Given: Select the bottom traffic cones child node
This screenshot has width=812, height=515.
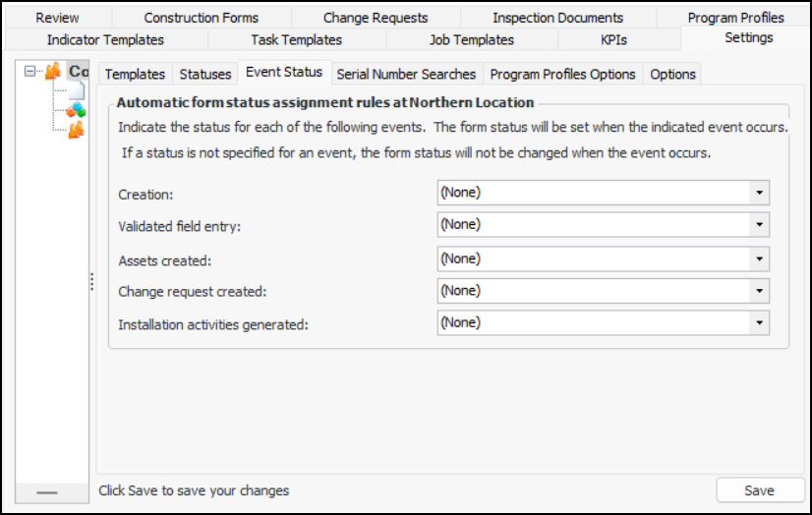Looking at the screenshot, I should click(76, 129).
